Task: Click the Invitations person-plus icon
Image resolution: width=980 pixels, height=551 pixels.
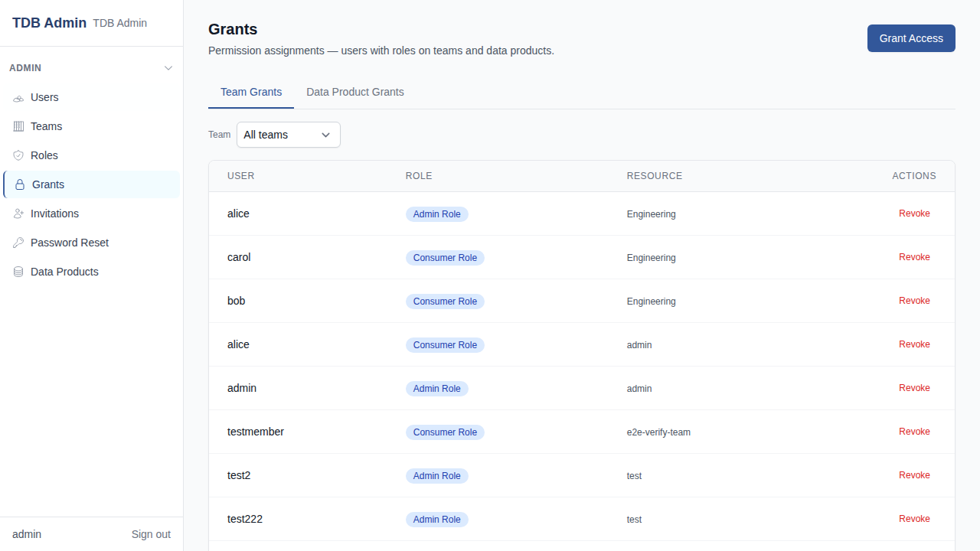Action: click(18, 214)
